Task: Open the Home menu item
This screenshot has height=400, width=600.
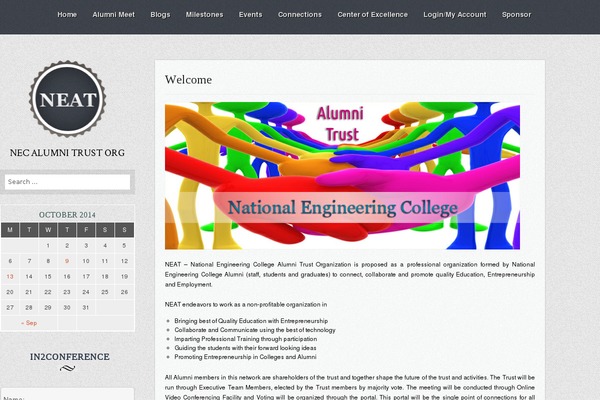Action: click(x=67, y=15)
